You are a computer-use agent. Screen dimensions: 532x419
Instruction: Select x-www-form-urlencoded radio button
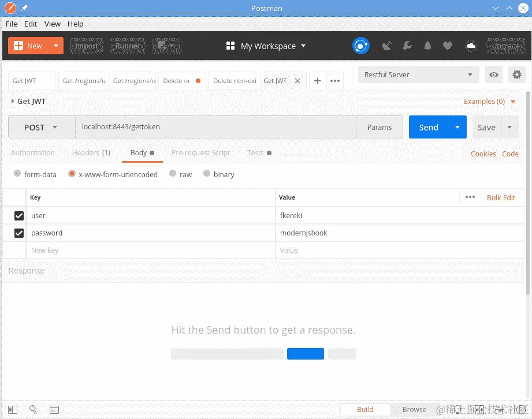coord(72,174)
